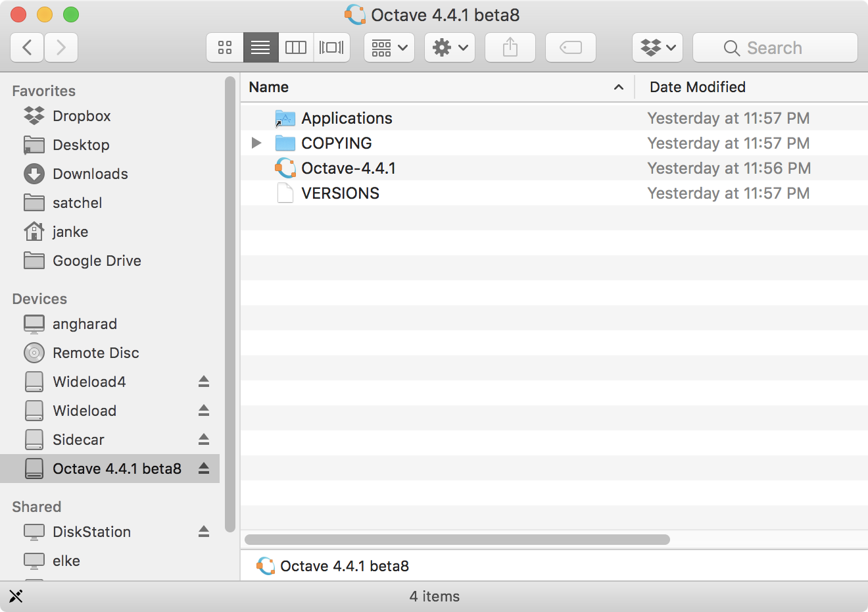
Task: Open the Downloads sidebar folder
Action: coord(90,174)
